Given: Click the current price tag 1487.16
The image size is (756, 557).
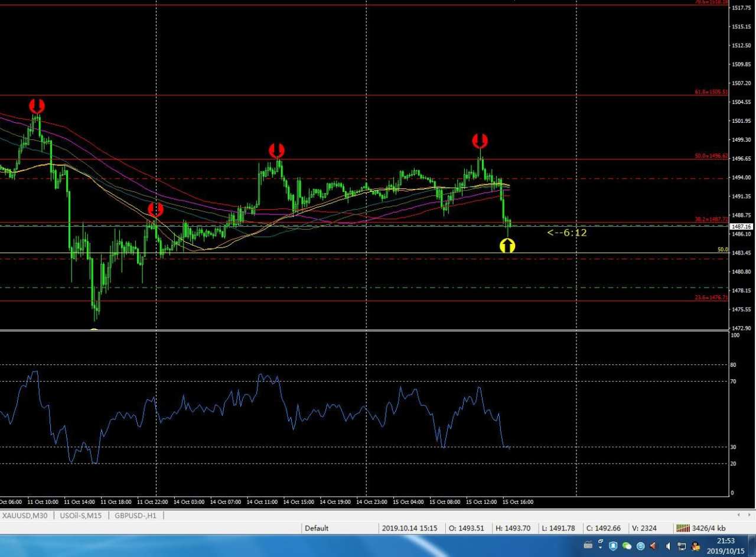Looking at the screenshot, I should click(741, 226).
